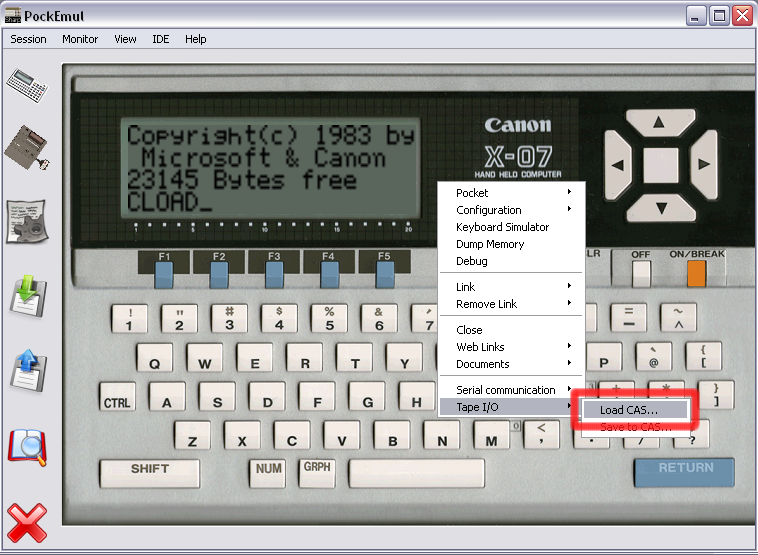Open the View menu
758x555 pixels.
pyautogui.click(x=125, y=39)
